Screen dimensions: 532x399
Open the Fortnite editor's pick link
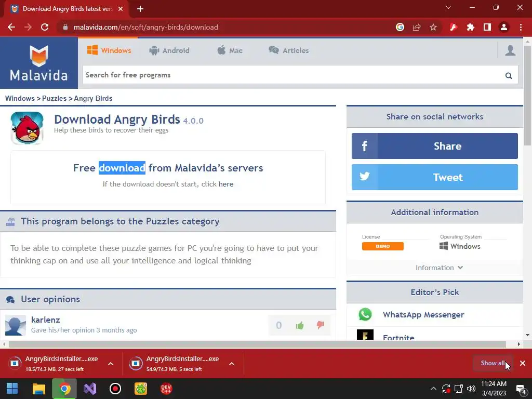click(398, 337)
